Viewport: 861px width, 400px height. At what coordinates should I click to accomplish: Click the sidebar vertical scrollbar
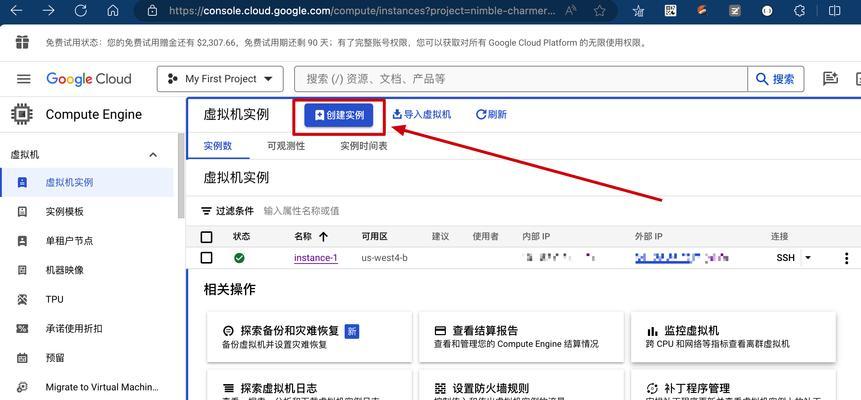pos(181,176)
